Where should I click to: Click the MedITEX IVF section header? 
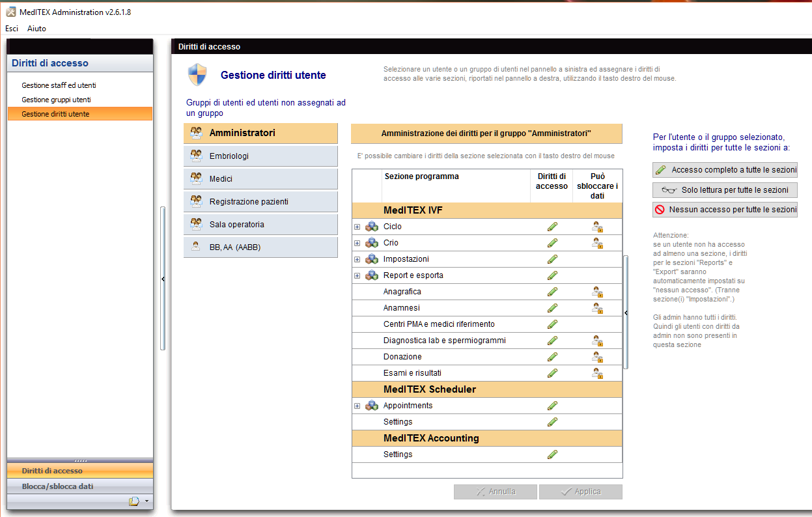[x=487, y=210]
